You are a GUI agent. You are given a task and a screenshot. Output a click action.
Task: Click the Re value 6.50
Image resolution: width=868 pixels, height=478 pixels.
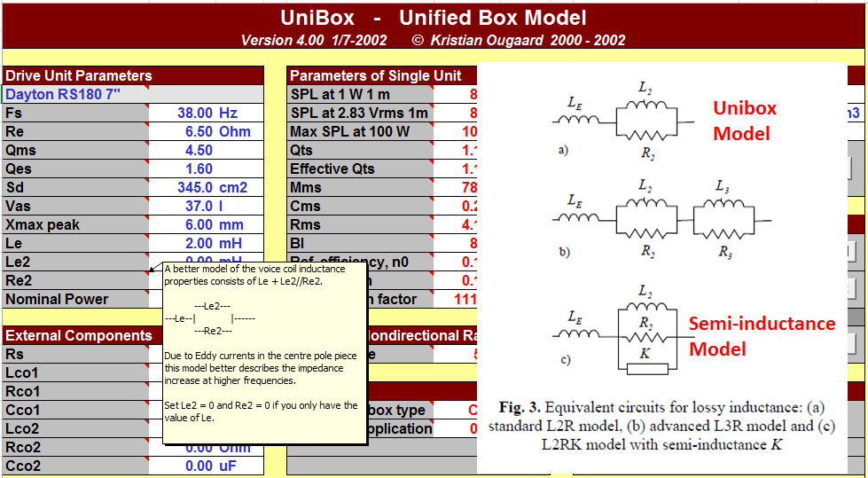[199, 132]
